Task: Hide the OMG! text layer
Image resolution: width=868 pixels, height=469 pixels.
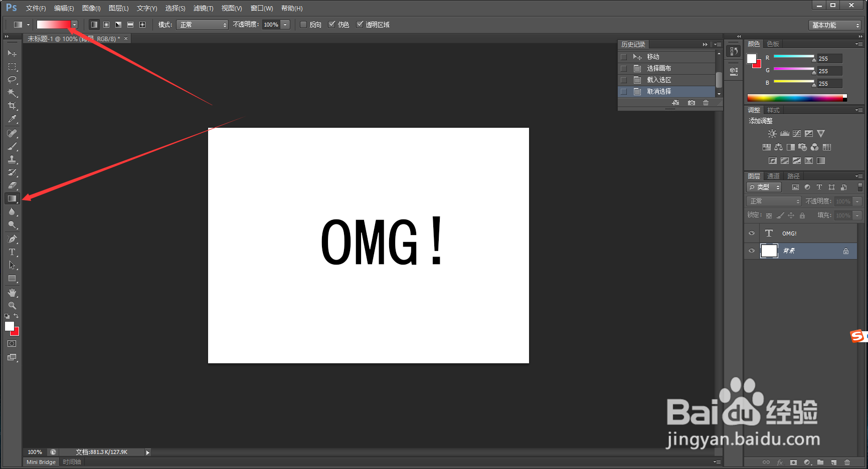Action: point(752,233)
